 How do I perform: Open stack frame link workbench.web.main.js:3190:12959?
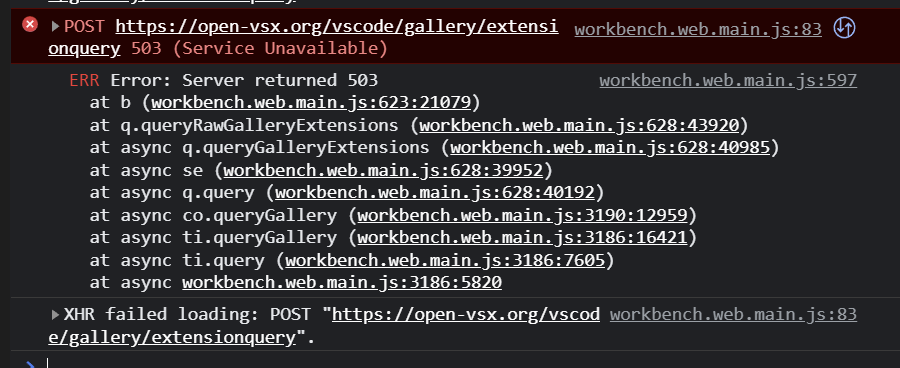point(523,215)
